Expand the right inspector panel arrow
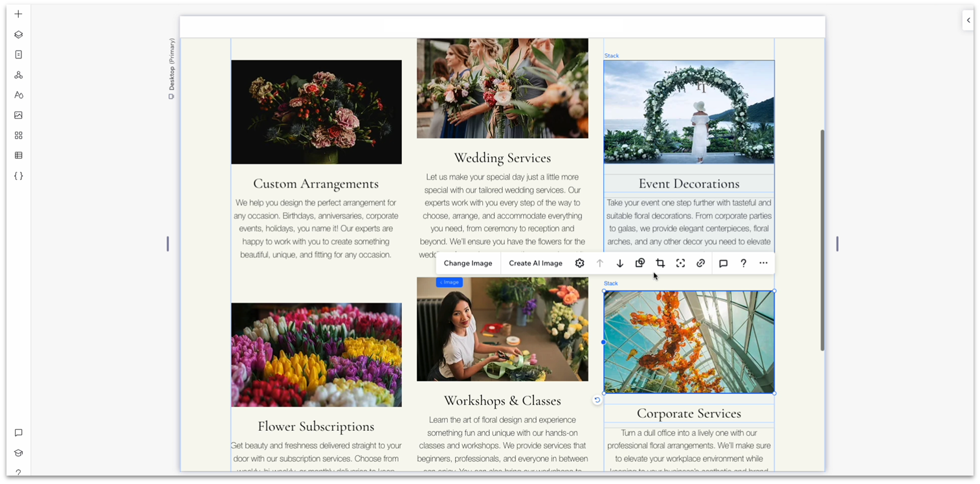 pos(968,20)
